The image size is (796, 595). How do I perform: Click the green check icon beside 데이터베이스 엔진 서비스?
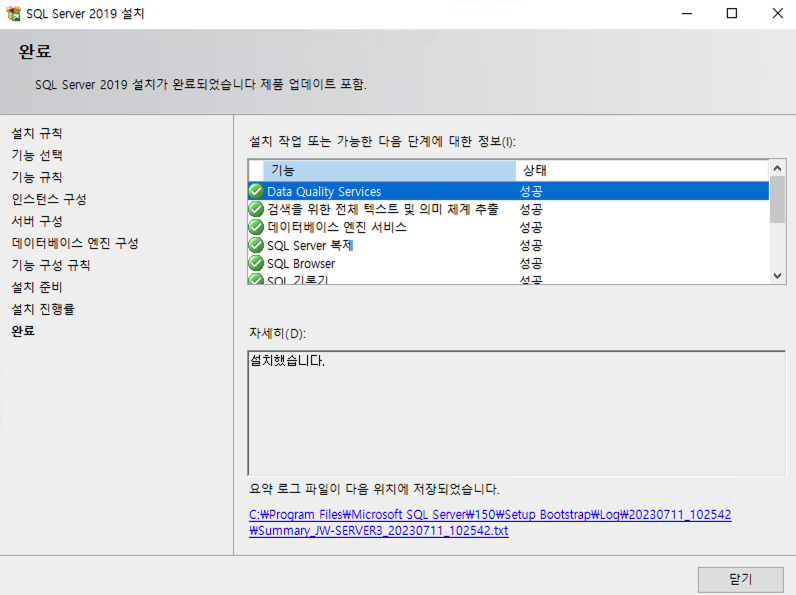click(x=256, y=227)
